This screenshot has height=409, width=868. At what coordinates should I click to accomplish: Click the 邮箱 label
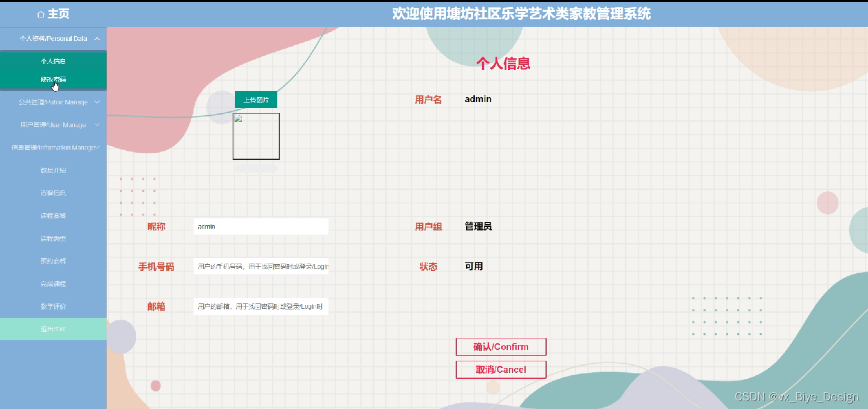coord(156,306)
